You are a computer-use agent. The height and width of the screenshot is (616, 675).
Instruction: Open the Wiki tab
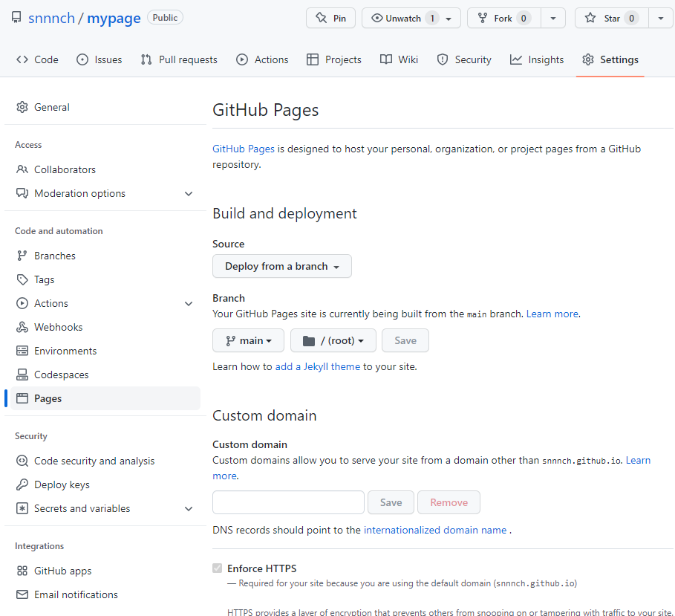(399, 59)
